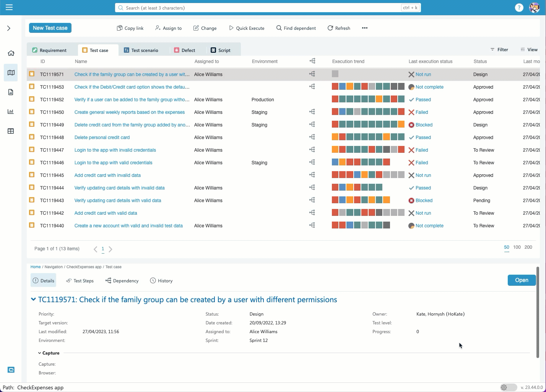Open 'Delete personal credit card' test case link
The width and height of the screenshot is (546, 392).
(102, 138)
